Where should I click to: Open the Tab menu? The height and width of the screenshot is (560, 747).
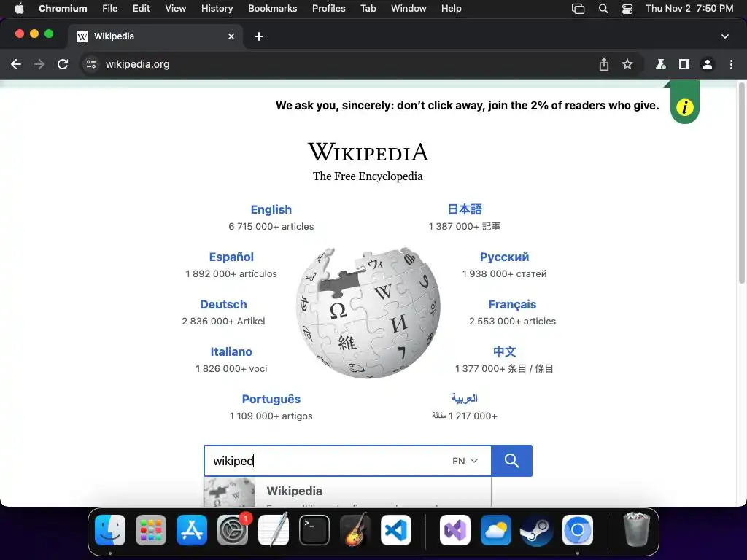pyautogui.click(x=368, y=9)
